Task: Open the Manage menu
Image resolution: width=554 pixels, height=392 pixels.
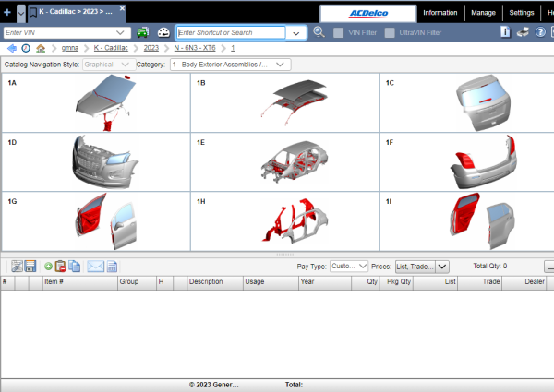Action: click(483, 13)
